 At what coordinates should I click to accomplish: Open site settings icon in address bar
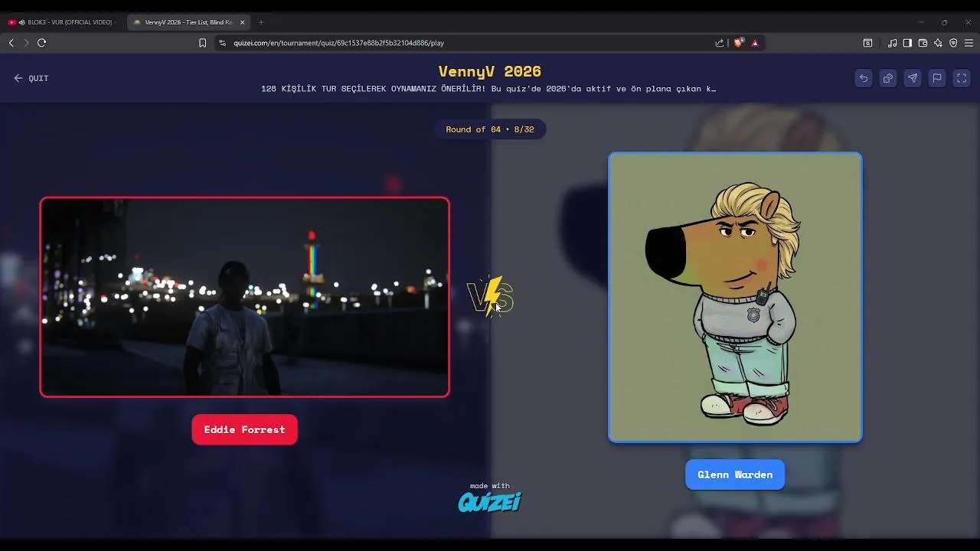(223, 43)
